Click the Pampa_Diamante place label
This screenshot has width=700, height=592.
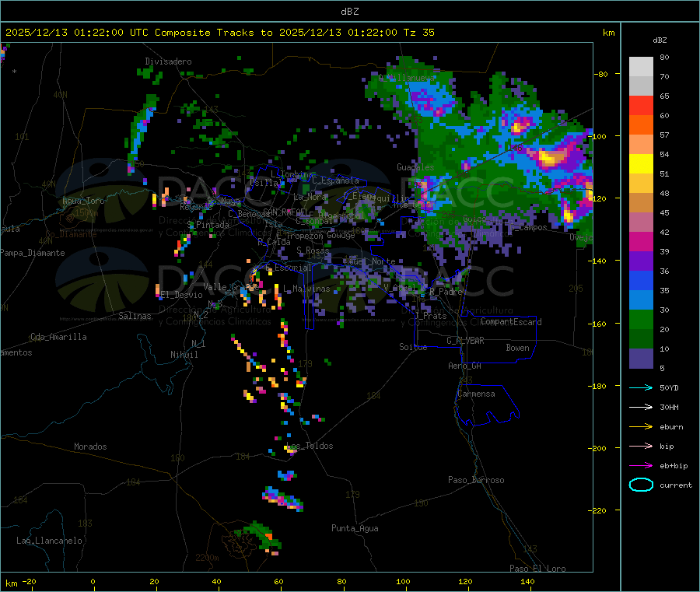point(33,253)
